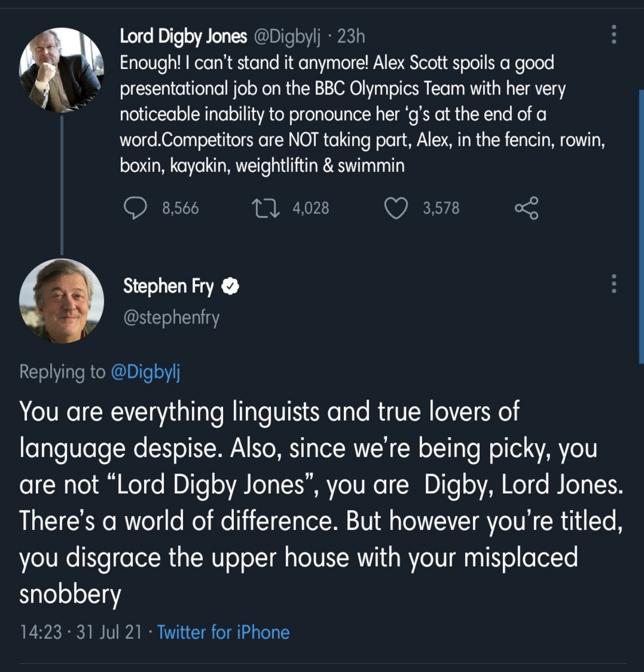Click the Twitter for iPhone link
644x672 pixels.
(x=223, y=632)
